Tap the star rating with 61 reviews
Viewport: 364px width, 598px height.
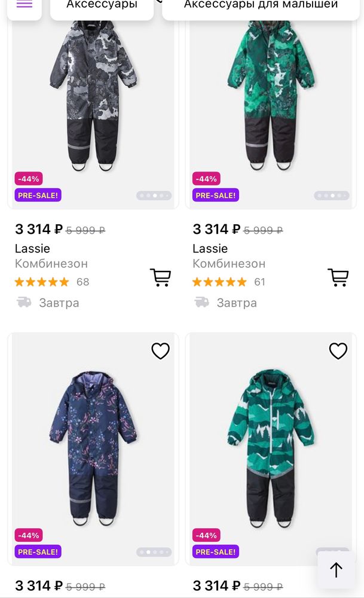tap(219, 282)
